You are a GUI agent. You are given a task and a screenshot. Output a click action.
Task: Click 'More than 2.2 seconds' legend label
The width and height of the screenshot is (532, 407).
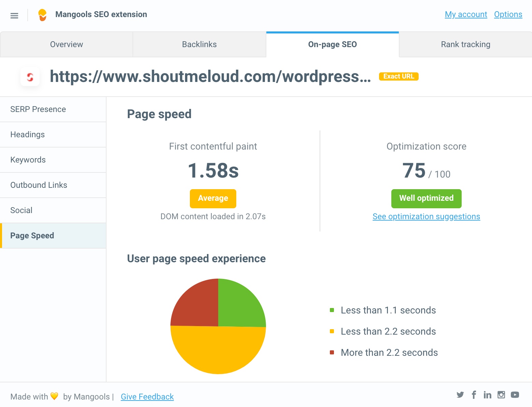point(389,353)
